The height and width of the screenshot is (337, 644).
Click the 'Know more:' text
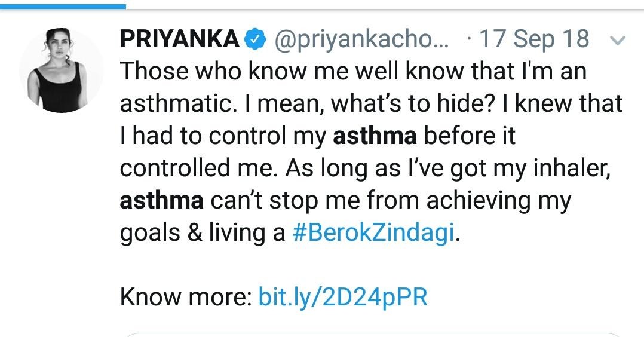point(186,297)
